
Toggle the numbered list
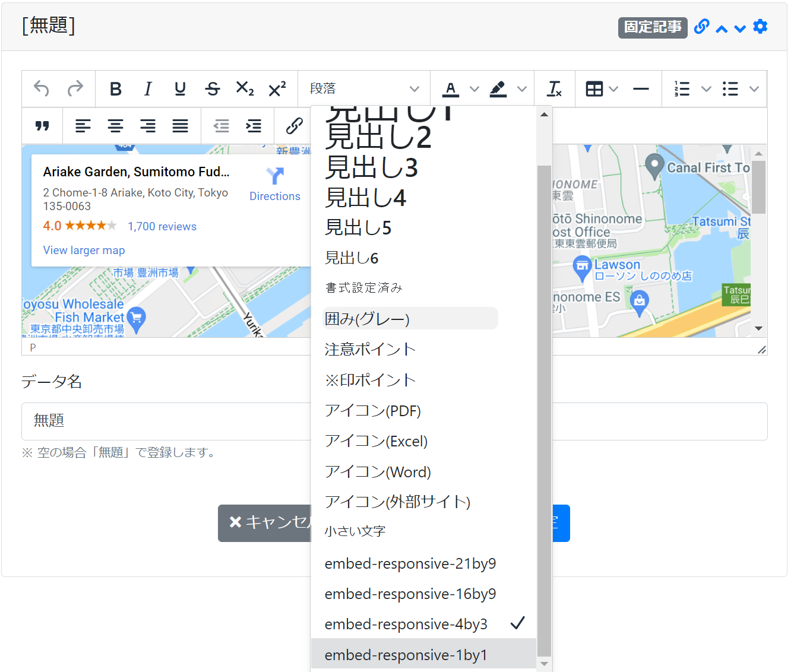(682, 88)
